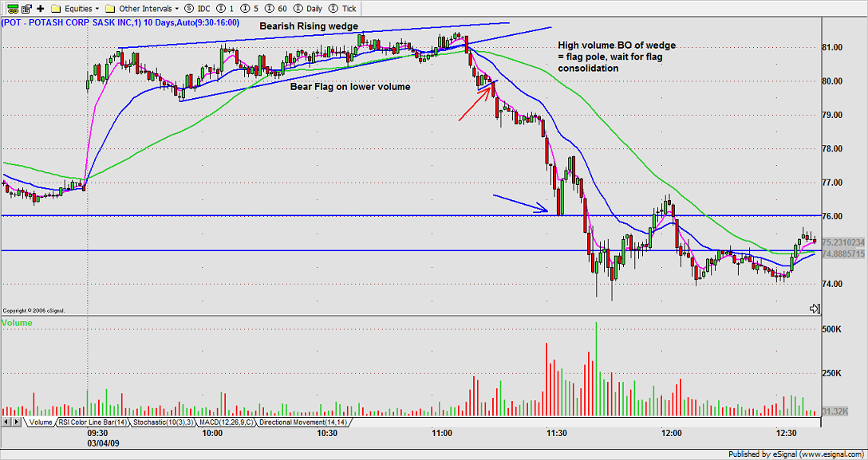Select the Volume study tab
The height and width of the screenshot is (460, 868).
41,422
